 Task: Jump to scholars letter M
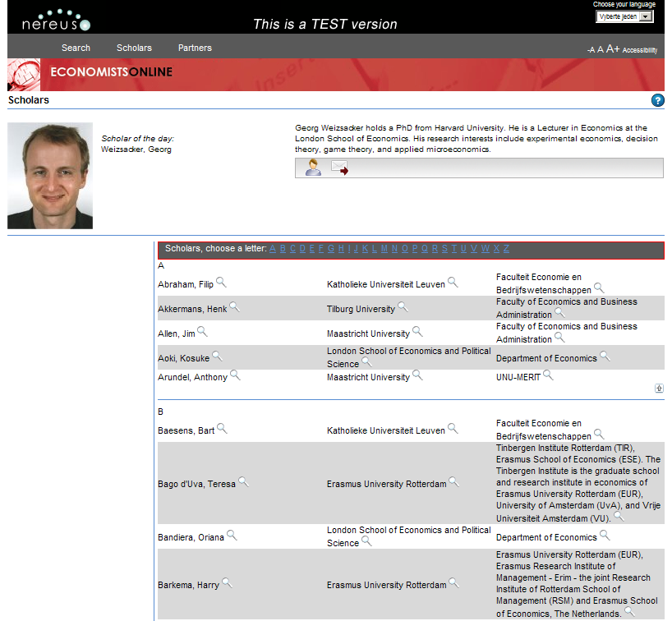click(384, 249)
